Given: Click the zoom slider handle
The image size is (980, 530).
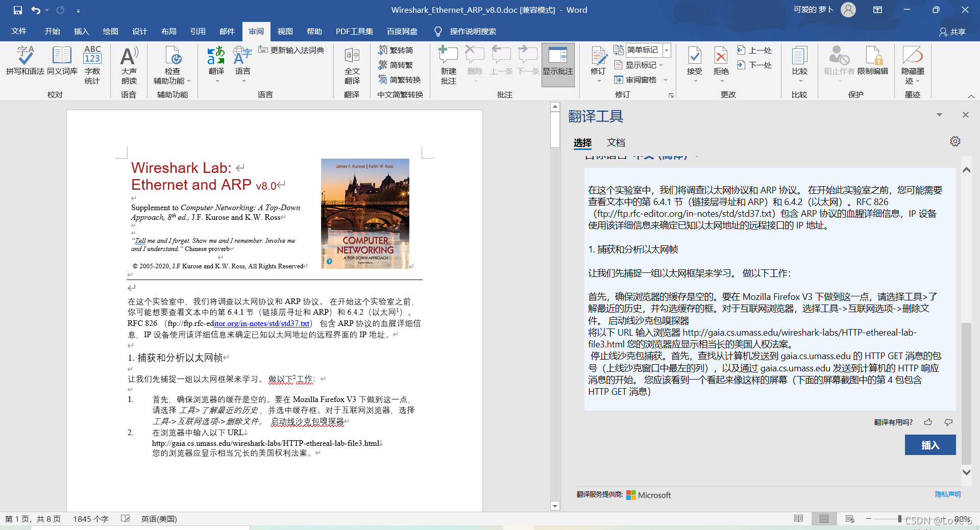Looking at the screenshot, I should click(x=899, y=519).
